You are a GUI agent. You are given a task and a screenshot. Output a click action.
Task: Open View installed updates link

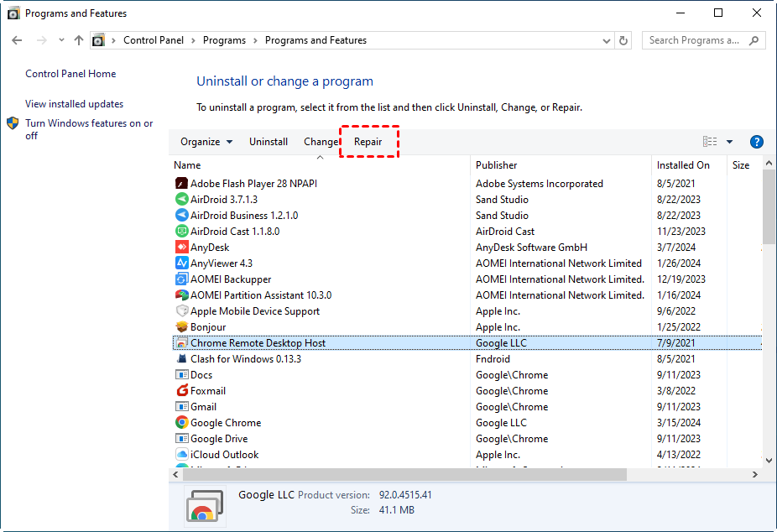coord(74,104)
